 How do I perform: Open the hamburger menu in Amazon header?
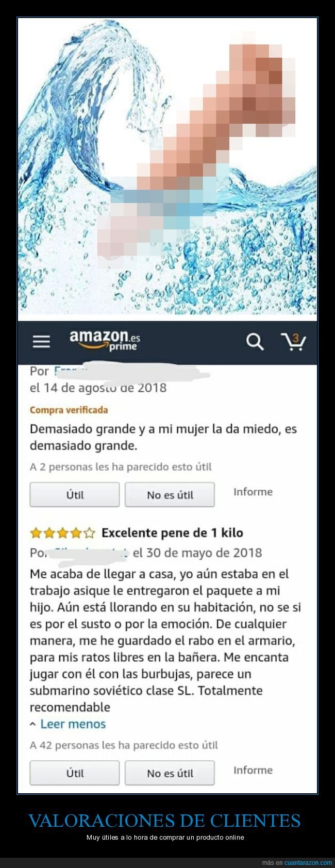coord(41,341)
